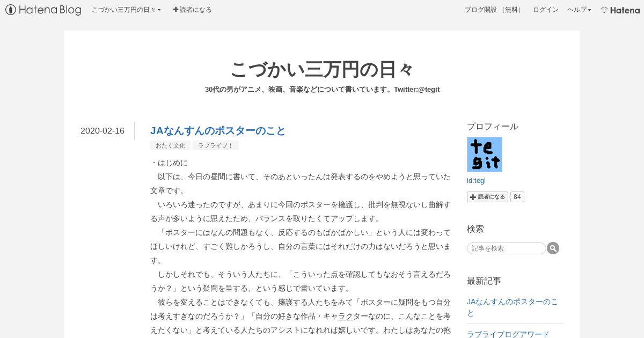Click the tegit profile avatar image

tap(485, 155)
